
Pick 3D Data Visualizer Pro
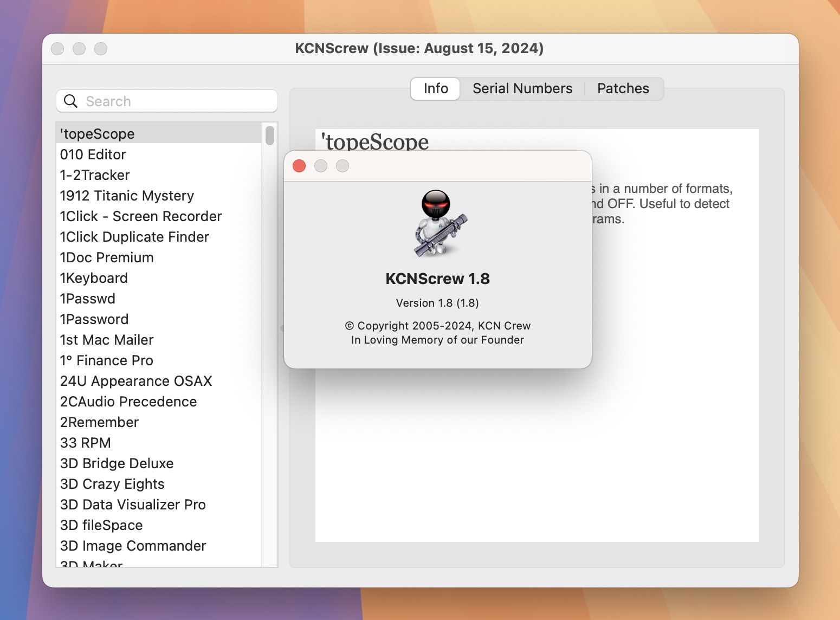pos(159,505)
